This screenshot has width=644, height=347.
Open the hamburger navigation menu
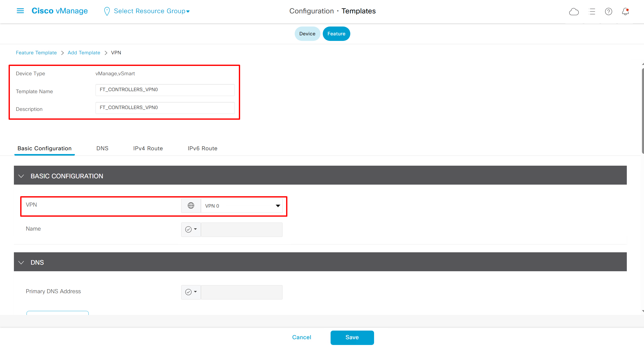coord(20,11)
